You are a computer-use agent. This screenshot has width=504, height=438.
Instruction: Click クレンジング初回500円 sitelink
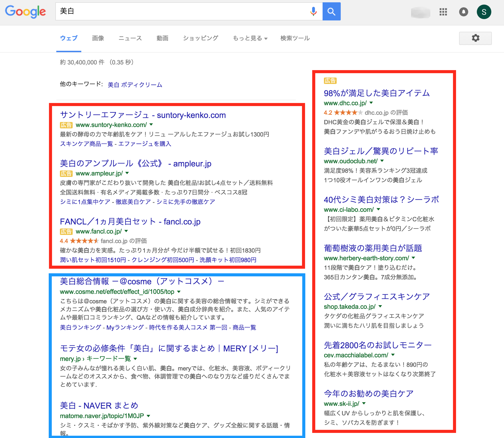[x=163, y=260]
